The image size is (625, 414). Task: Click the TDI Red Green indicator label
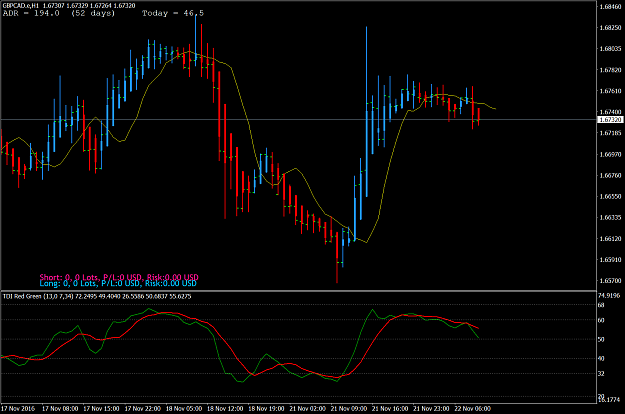click(x=97, y=296)
